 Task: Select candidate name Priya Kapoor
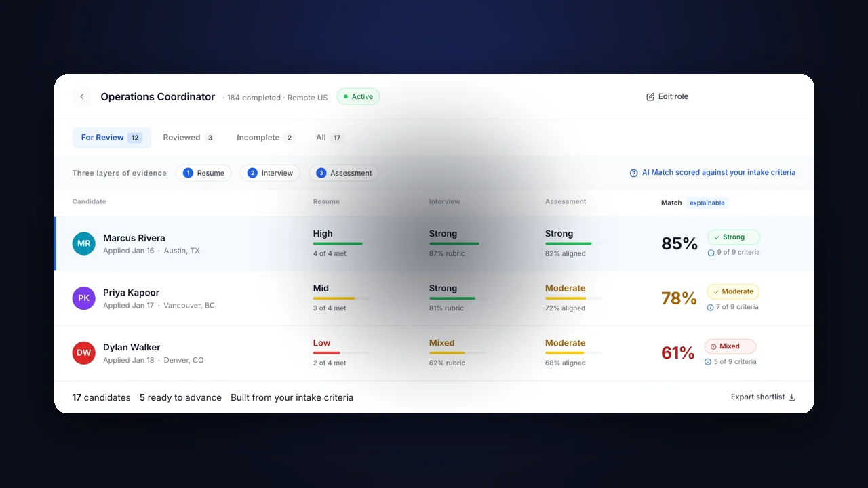point(131,293)
